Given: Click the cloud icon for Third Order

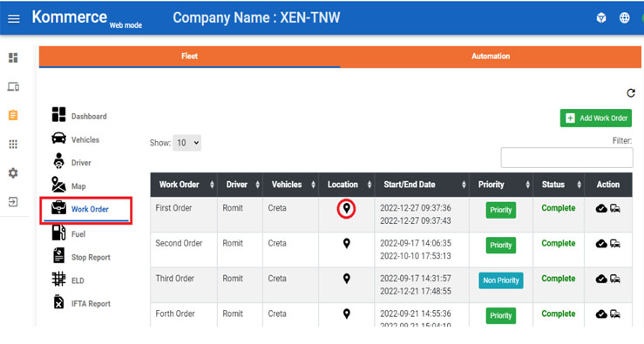Looking at the screenshot, I should [601, 280].
